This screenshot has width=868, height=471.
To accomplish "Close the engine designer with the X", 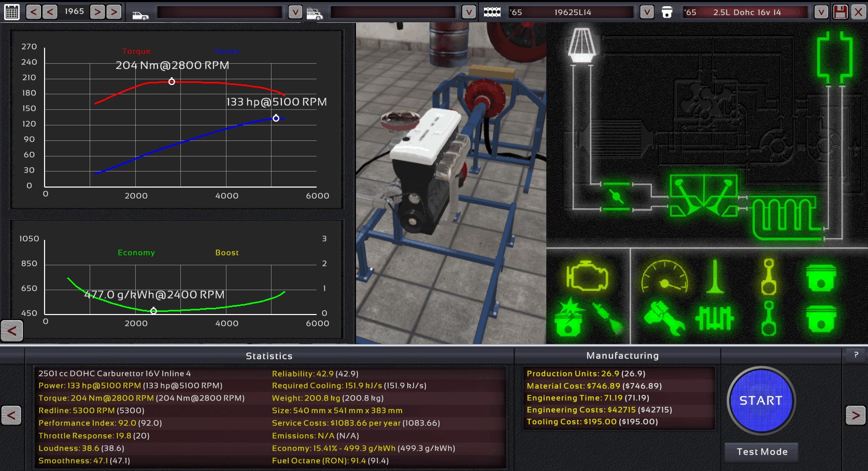I will 858,11.
